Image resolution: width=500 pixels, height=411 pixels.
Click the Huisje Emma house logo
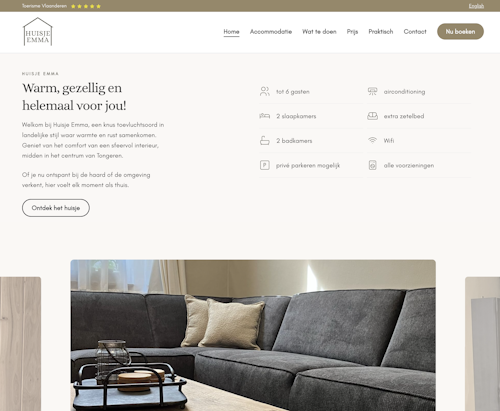pyautogui.click(x=38, y=32)
